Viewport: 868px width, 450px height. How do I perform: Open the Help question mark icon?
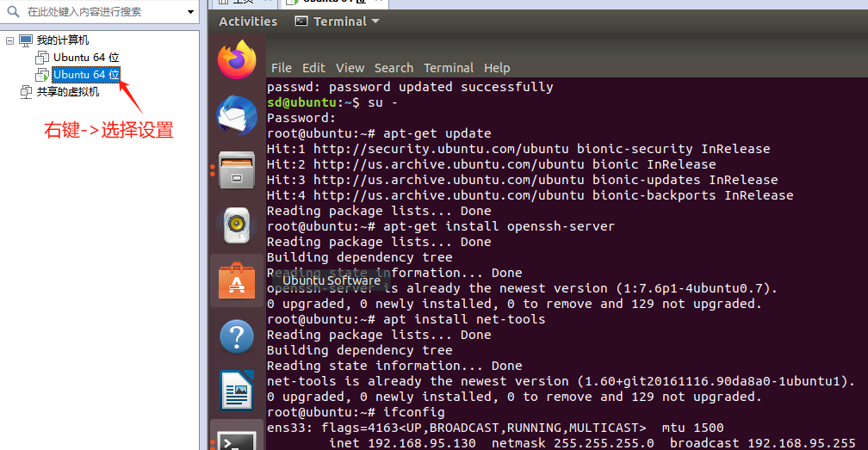(237, 336)
